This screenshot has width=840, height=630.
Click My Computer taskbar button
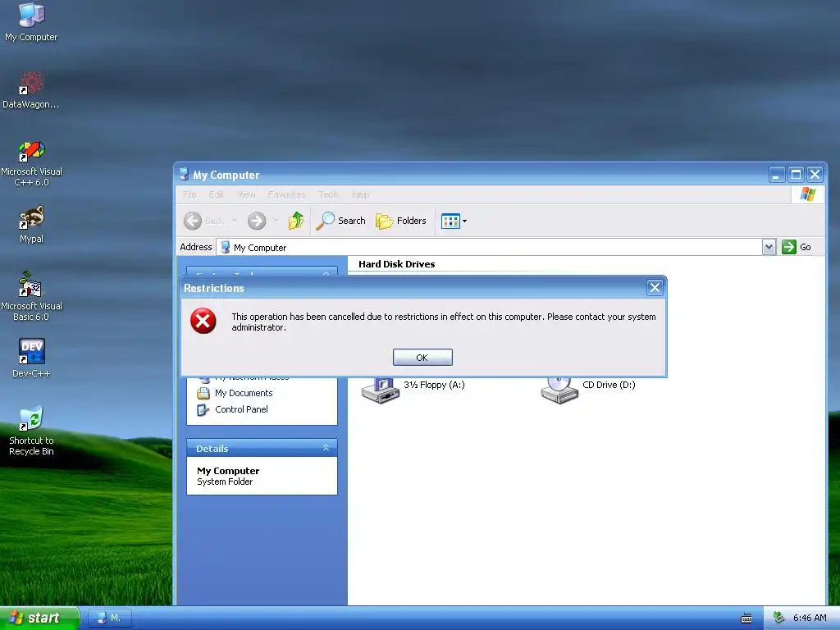click(x=109, y=618)
